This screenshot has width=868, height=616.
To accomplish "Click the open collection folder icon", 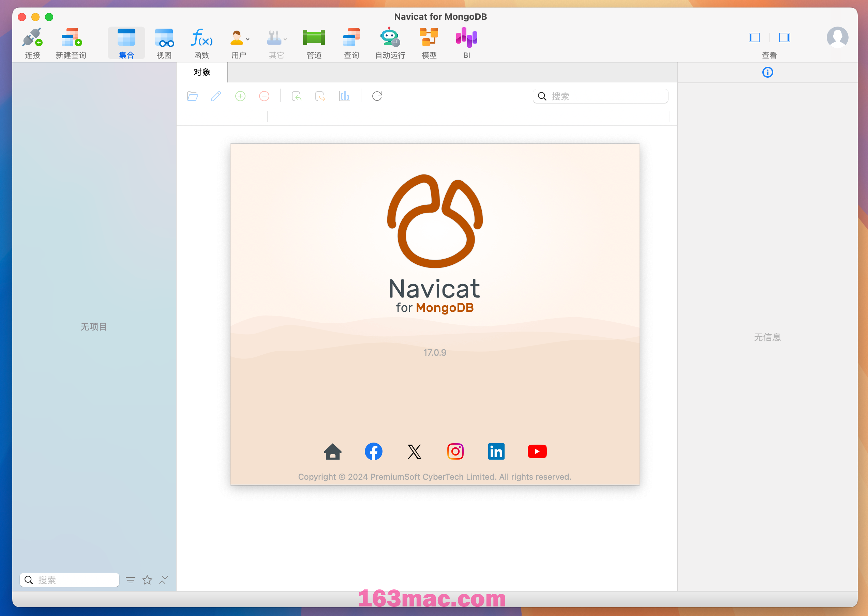I will pyautogui.click(x=192, y=96).
